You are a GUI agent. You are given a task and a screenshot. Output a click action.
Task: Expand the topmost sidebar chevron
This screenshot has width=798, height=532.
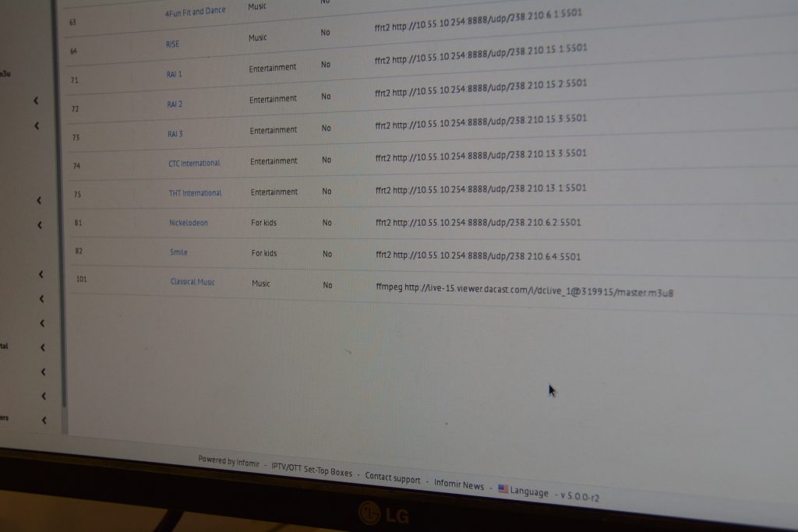36,100
